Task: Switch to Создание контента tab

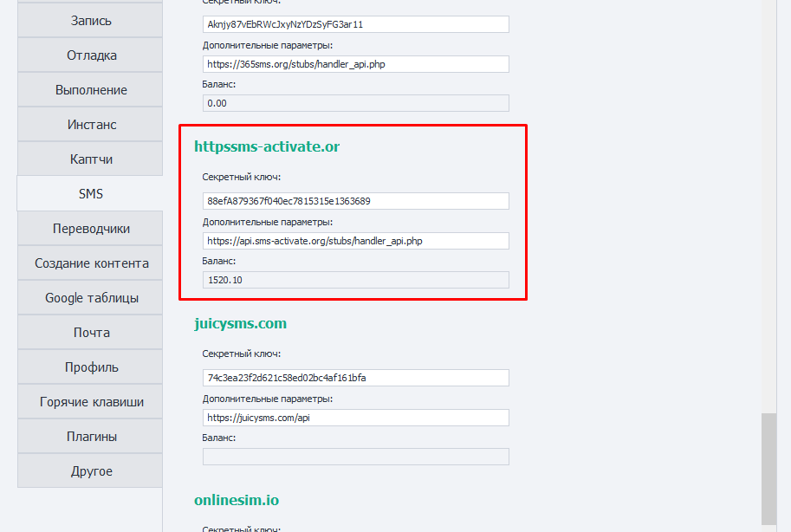Action: [x=90, y=263]
